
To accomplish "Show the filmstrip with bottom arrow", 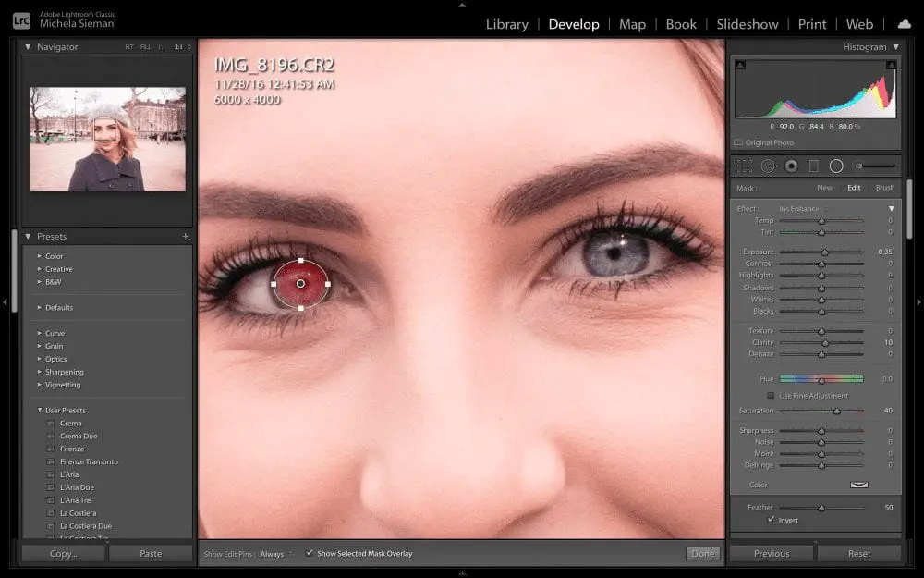I will coord(462,572).
